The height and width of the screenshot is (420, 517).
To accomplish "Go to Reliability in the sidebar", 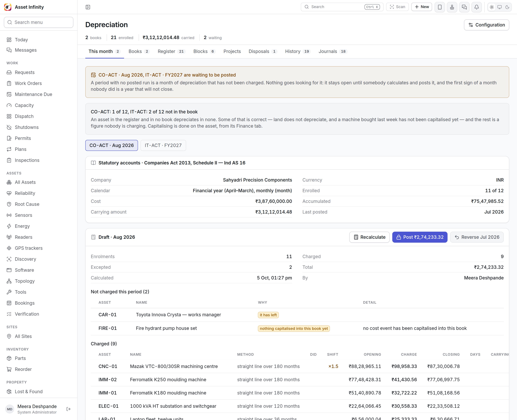I will click(x=39, y=193).
